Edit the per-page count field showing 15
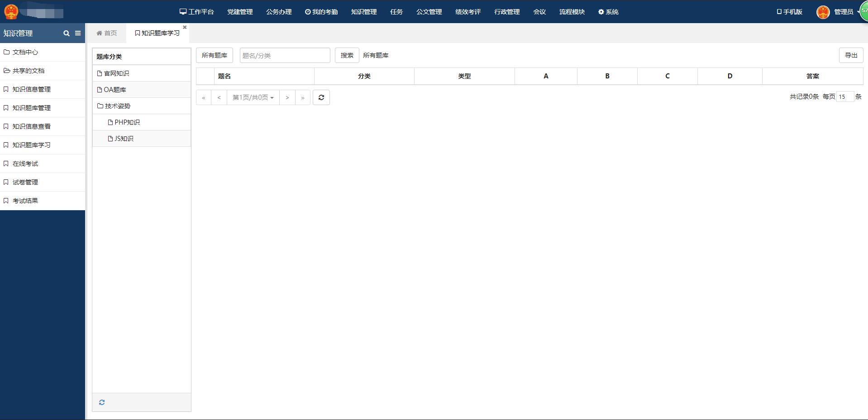The width and height of the screenshot is (868, 420). tap(845, 97)
